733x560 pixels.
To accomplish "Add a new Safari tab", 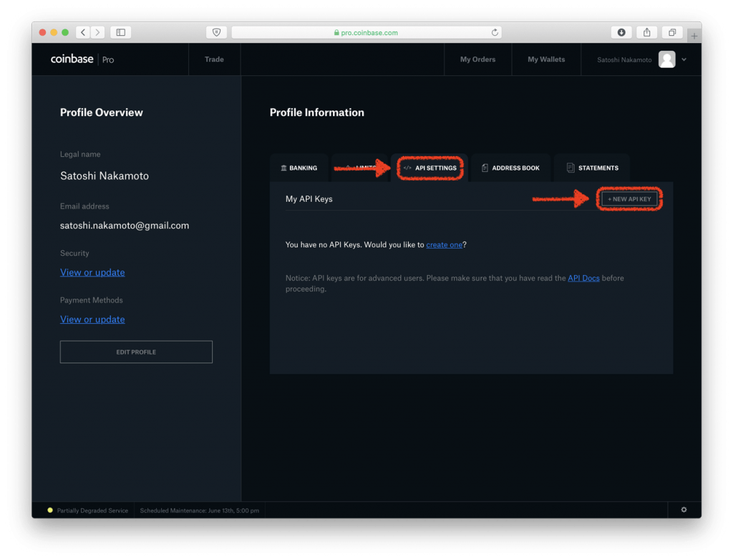I will [694, 36].
